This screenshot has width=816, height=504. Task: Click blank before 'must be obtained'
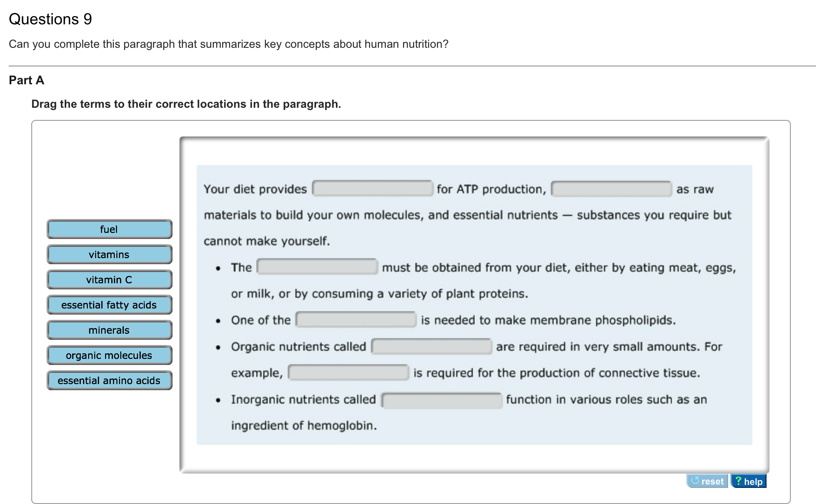[x=317, y=267]
